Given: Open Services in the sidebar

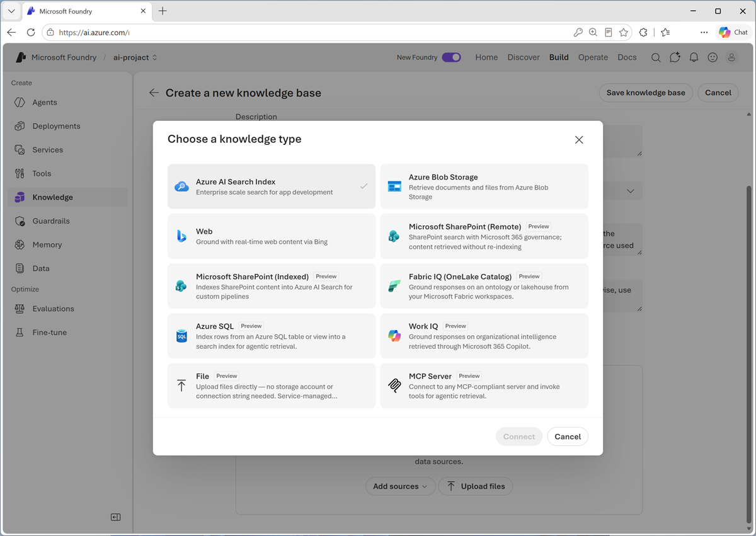Looking at the screenshot, I should [67, 150].
